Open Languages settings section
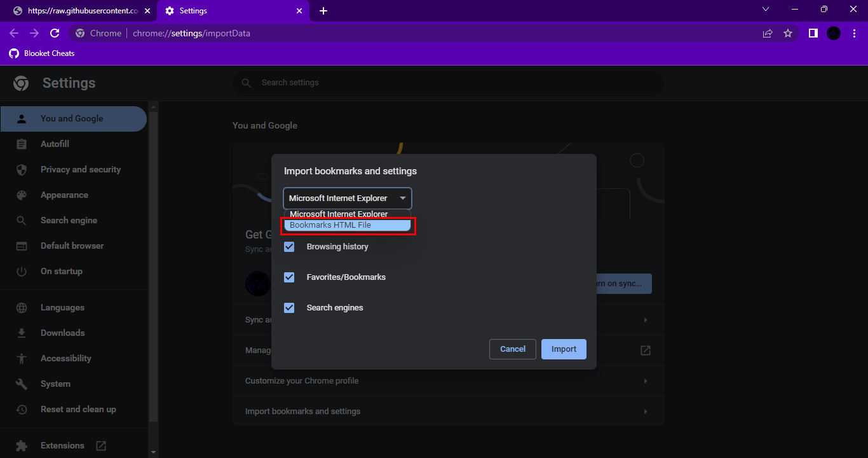The width and height of the screenshot is (868, 458). point(73,307)
